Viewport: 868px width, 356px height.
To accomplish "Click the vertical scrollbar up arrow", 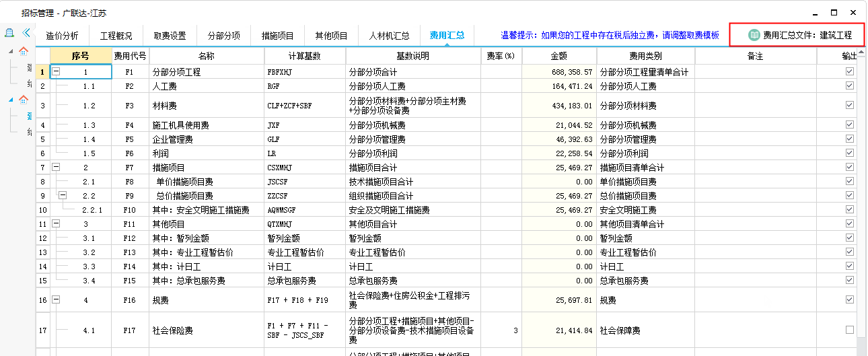I will 861,51.
